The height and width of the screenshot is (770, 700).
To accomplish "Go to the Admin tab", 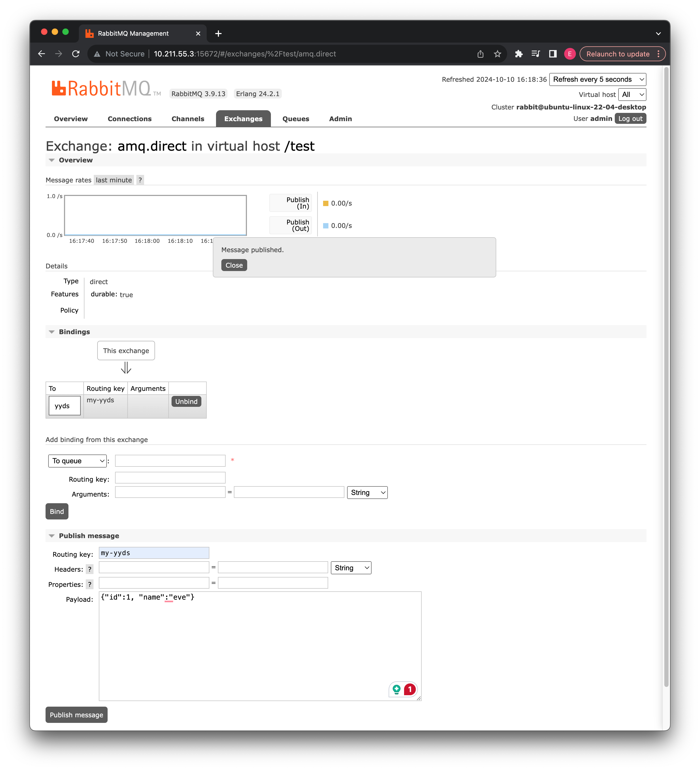I will point(340,119).
